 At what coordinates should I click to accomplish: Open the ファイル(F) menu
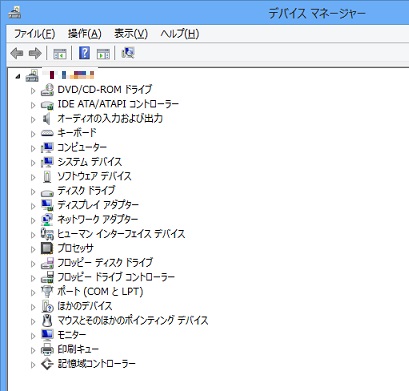pyautogui.click(x=34, y=34)
